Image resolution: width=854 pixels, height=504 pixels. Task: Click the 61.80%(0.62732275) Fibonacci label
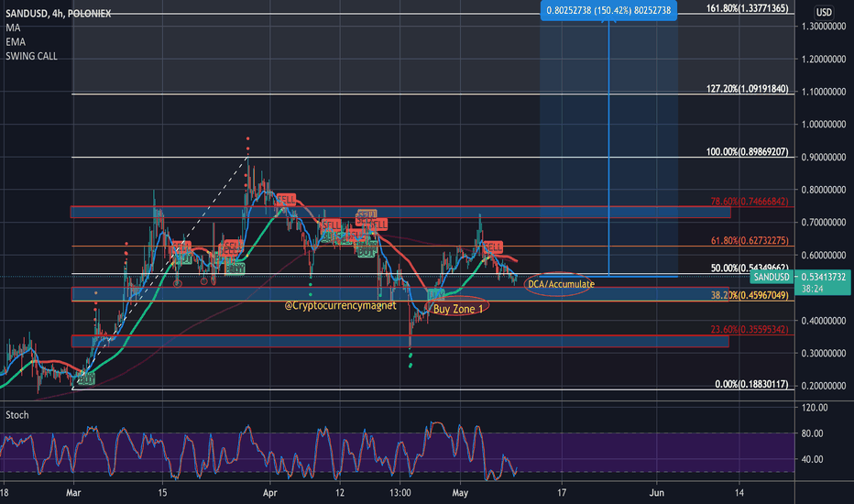[749, 240]
